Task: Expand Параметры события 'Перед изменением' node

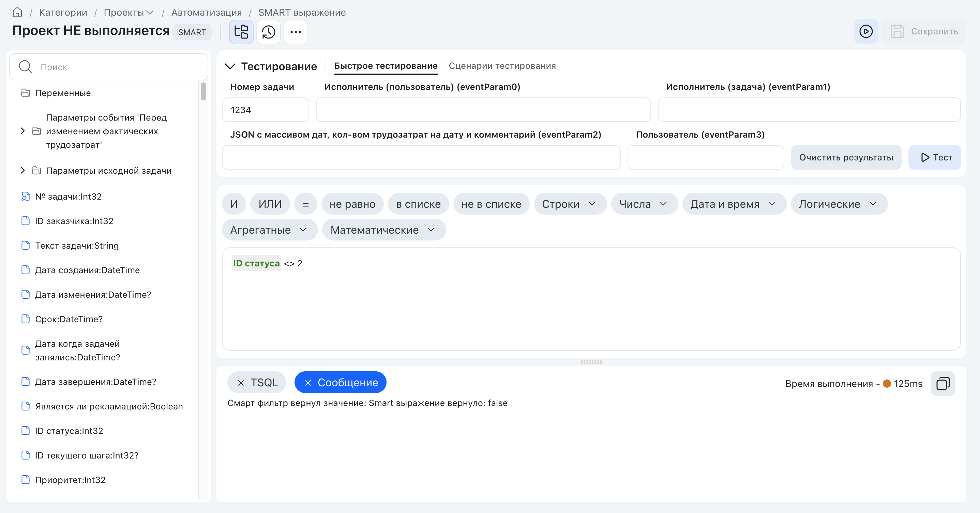Action: click(x=23, y=131)
